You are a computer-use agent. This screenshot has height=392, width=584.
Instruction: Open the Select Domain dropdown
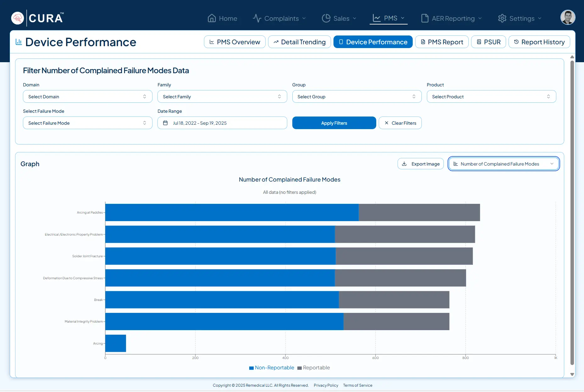87,96
